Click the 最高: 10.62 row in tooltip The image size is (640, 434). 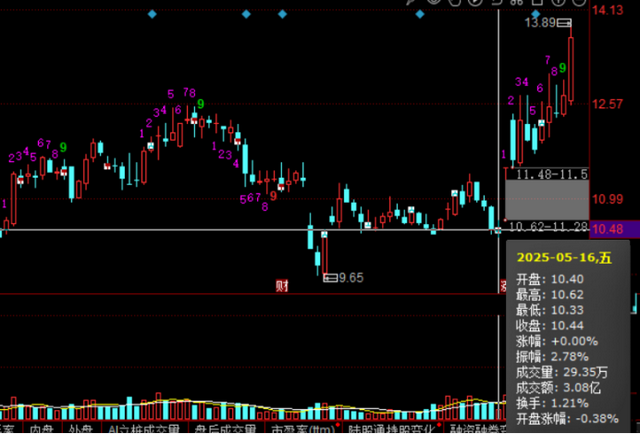(550, 295)
